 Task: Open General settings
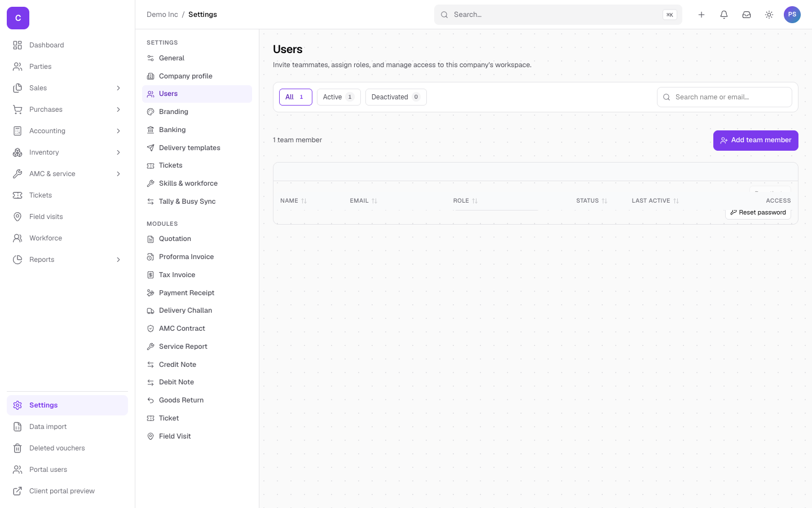click(x=197, y=58)
